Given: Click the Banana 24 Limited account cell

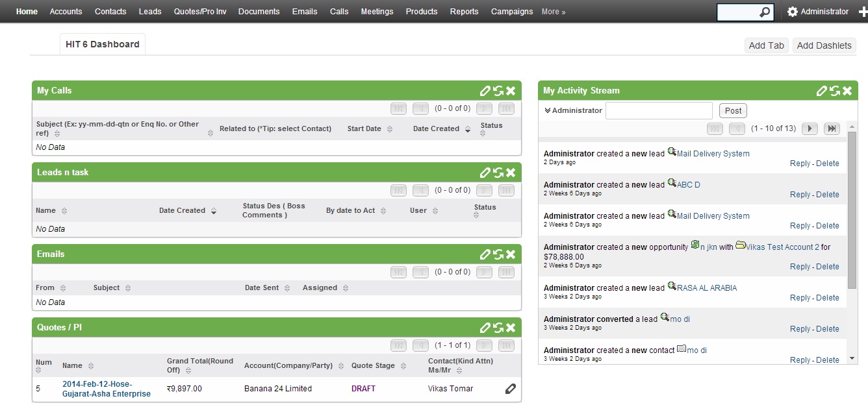Looking at the screenshot, I should point(278,389).
